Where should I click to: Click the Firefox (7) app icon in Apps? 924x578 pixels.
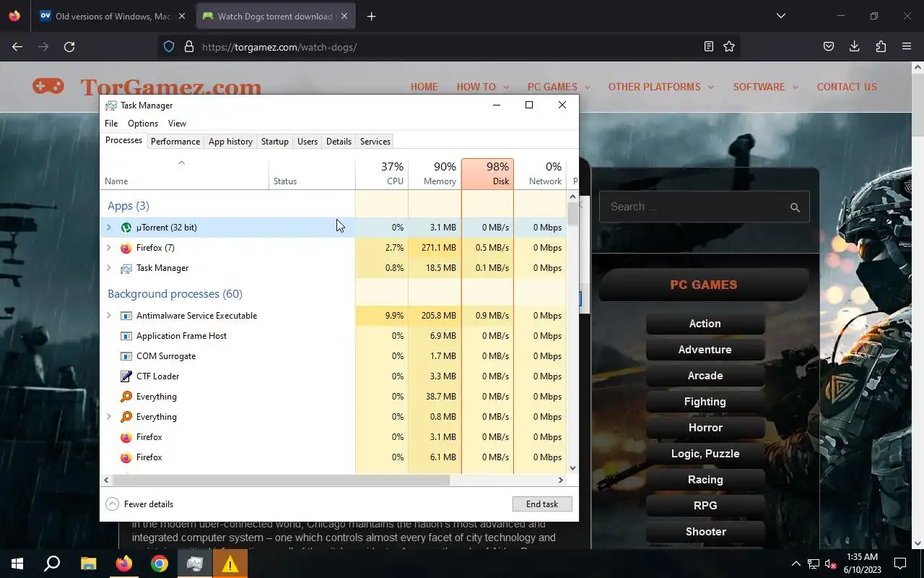tap(126, 248)
